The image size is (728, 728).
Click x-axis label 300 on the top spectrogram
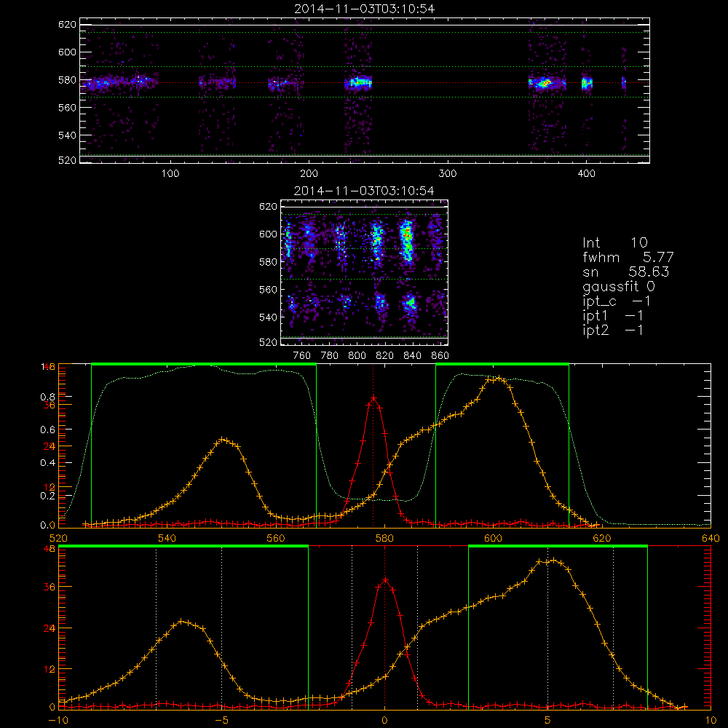click(448, 174)
